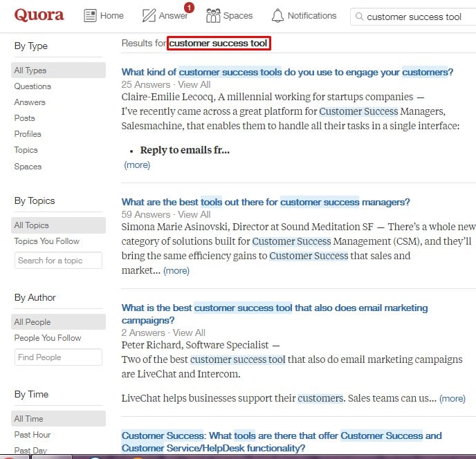Select the All Types filter
The width and height of the screenshot is (476, 459).
click(x=58, y=71)
